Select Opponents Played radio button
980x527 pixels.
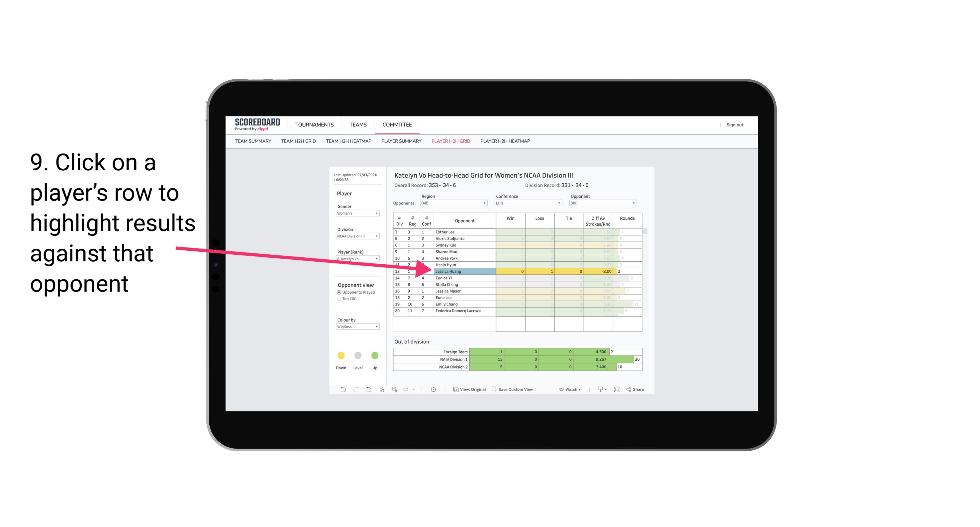pos(339,293)
